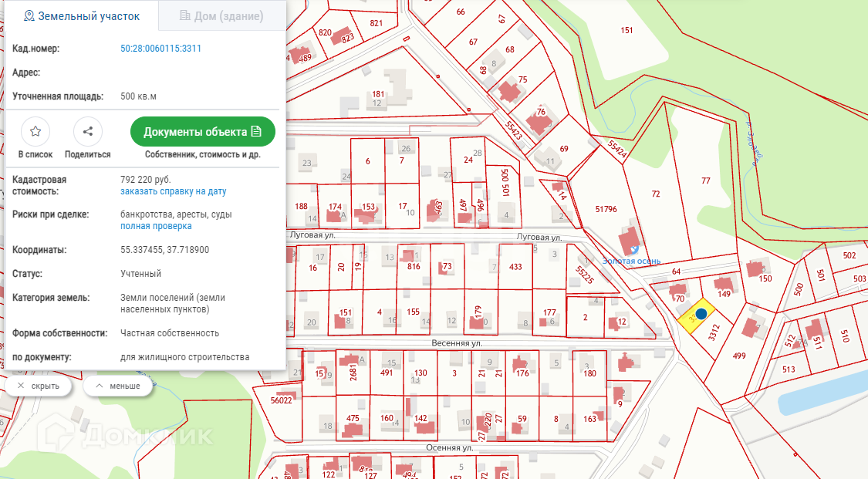Select parcel 499 on the map
Image resolution: width=868 pixels, height=479 pixels.
coord(739,356)
